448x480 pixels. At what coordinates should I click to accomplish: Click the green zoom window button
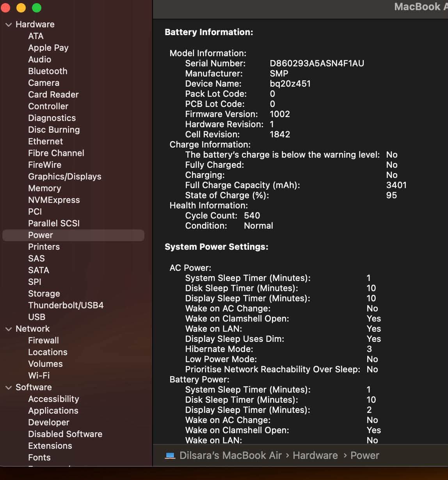[x=36, y=7]
